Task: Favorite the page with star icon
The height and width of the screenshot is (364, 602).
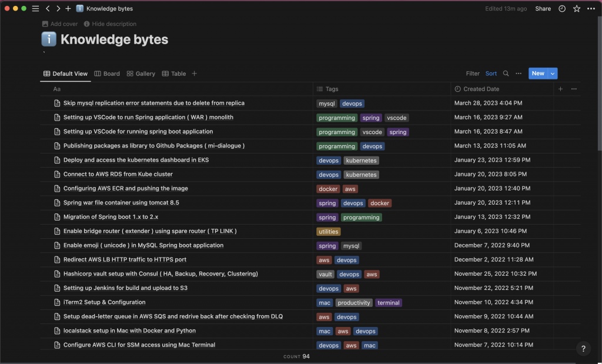Action: point(577,8)
